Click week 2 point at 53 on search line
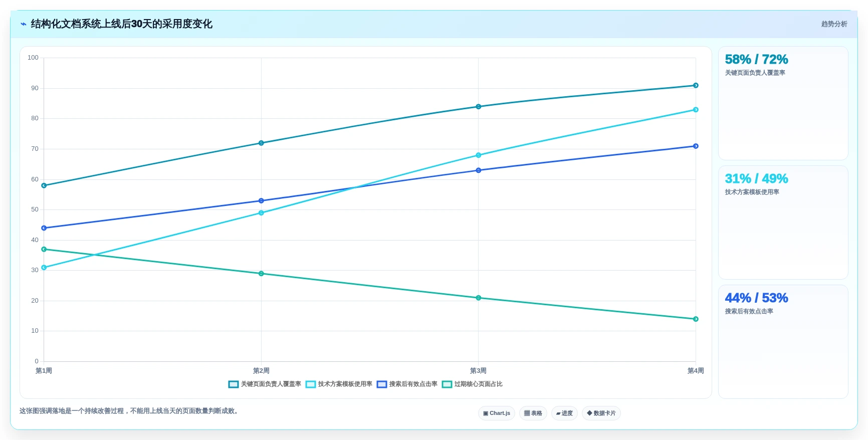The height and width of the screenshot is (440, 868). (x=261, y=201)
